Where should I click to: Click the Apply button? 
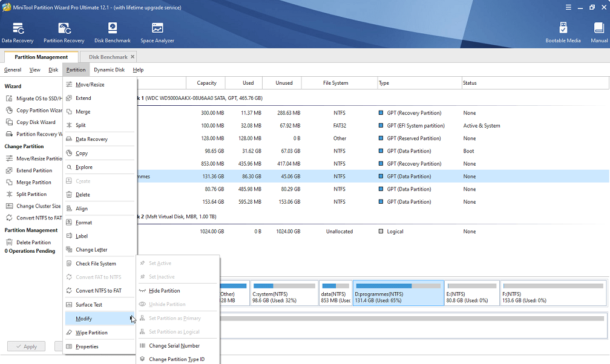click(x=27, y=346)
